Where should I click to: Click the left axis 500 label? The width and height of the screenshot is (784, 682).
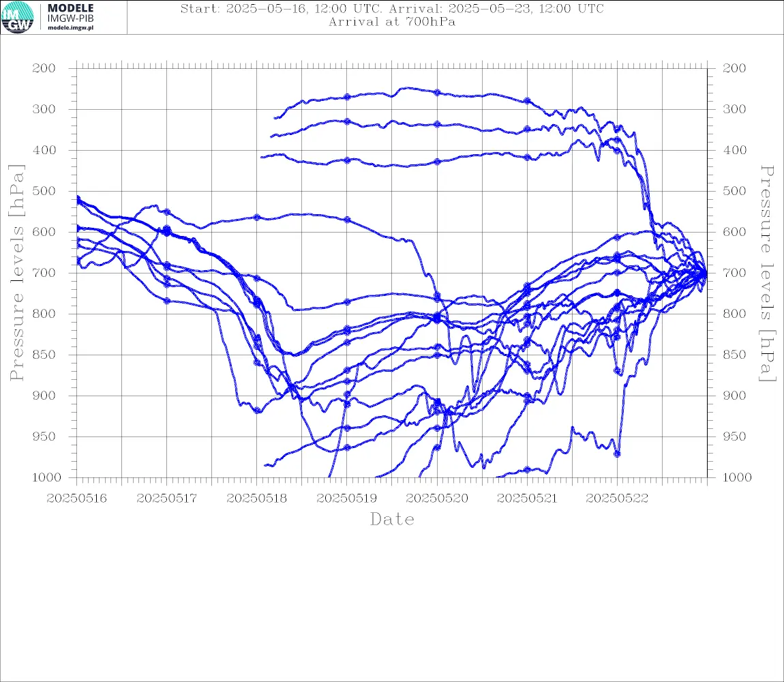(x=44, y=191)
